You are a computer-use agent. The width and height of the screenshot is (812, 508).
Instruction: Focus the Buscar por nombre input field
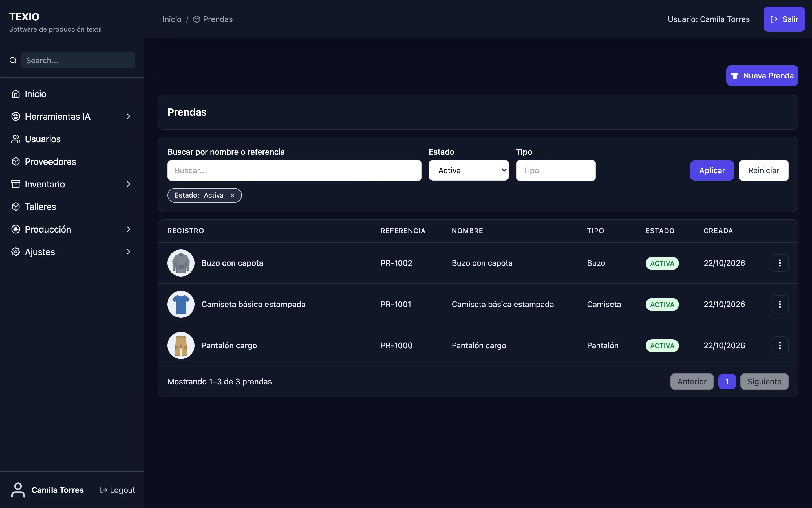coord(294,170)
